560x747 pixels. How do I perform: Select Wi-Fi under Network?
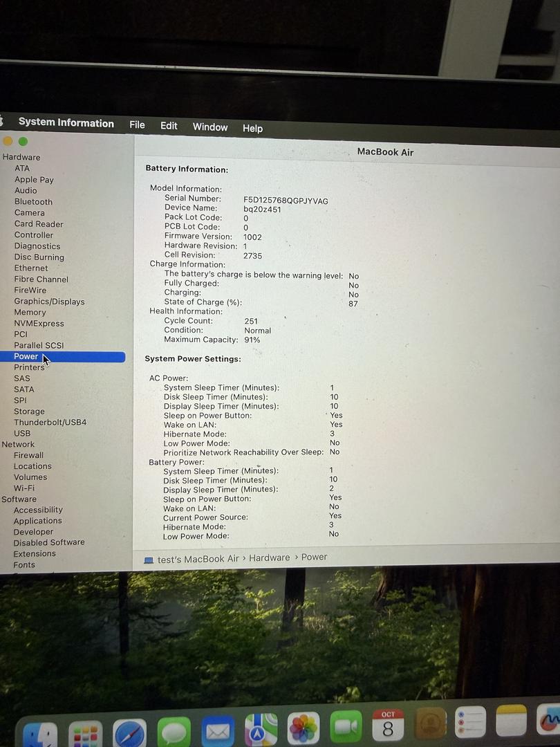click(x=24, y=488)
